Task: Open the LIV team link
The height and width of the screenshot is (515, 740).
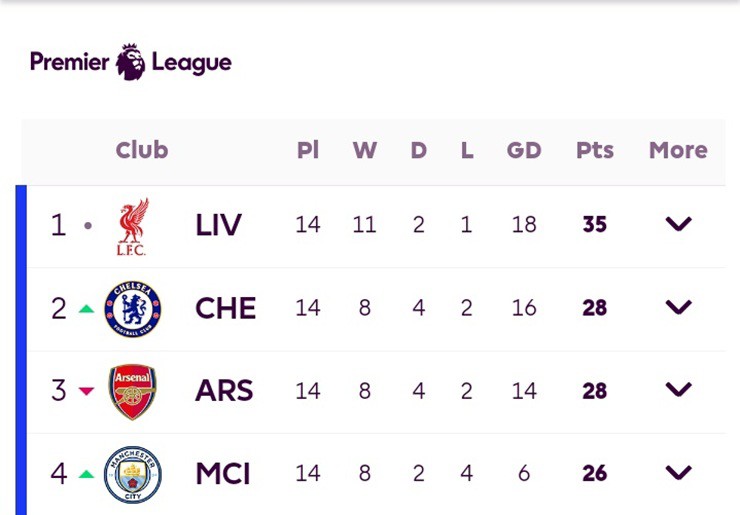Action: [x=218, y=225]
